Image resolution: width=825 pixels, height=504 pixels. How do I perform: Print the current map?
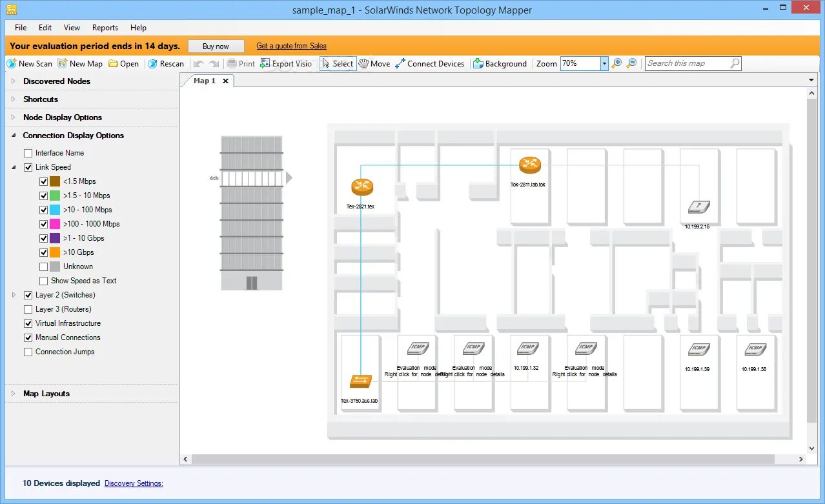[241, 63]
